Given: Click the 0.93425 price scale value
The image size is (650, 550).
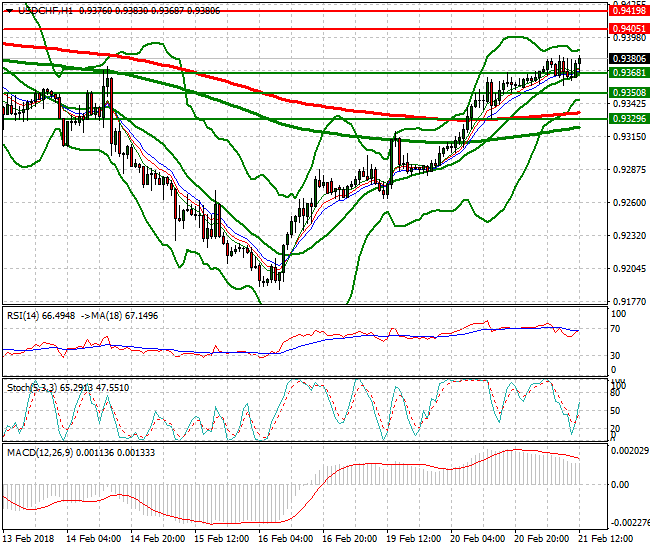Looking at the screenshot, I should (629, 103).
